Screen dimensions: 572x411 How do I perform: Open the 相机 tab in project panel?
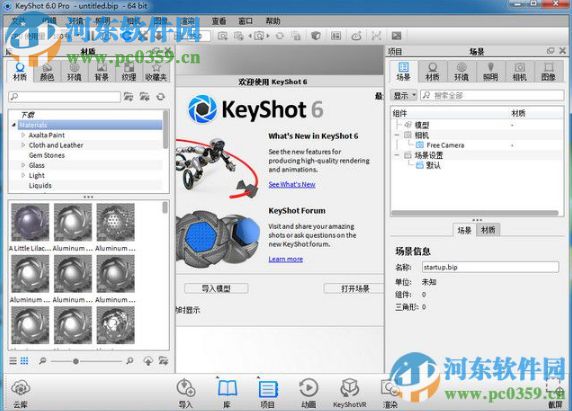[x=519, y=71]
